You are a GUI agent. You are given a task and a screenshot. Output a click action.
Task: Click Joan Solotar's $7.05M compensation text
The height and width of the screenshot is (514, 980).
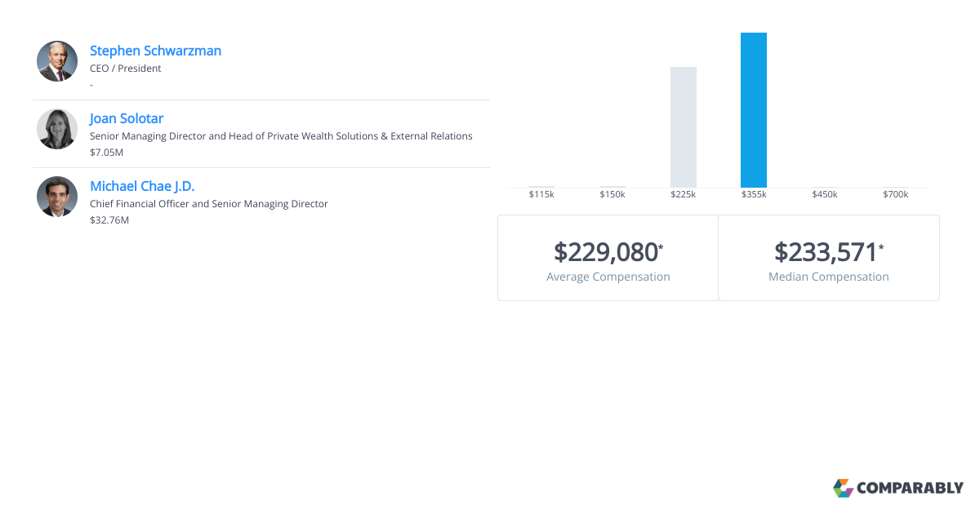[107, 153]
